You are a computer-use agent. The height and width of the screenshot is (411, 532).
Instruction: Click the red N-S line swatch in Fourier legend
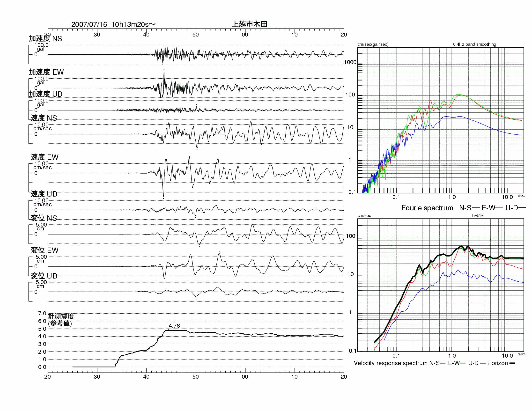tap(476, 208)
